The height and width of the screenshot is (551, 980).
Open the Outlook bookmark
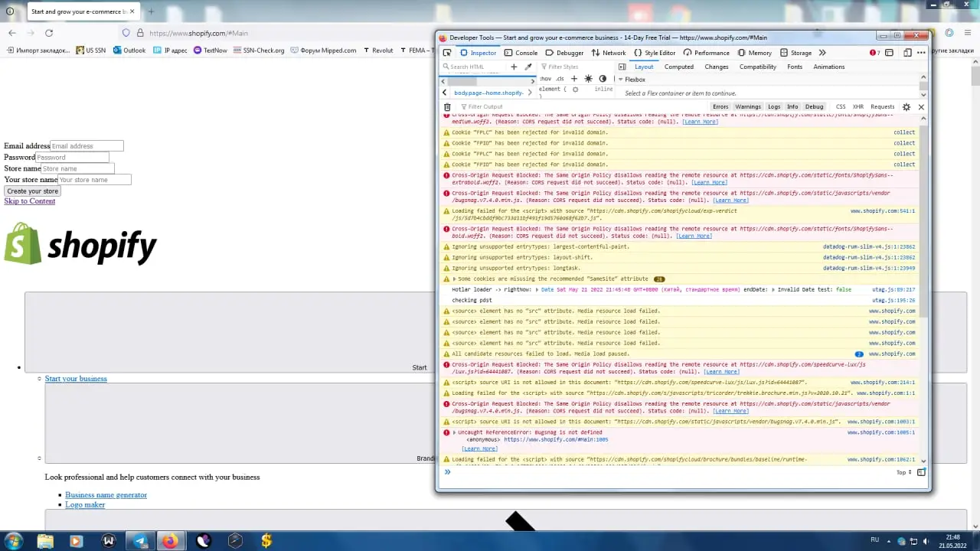point(129,51)
